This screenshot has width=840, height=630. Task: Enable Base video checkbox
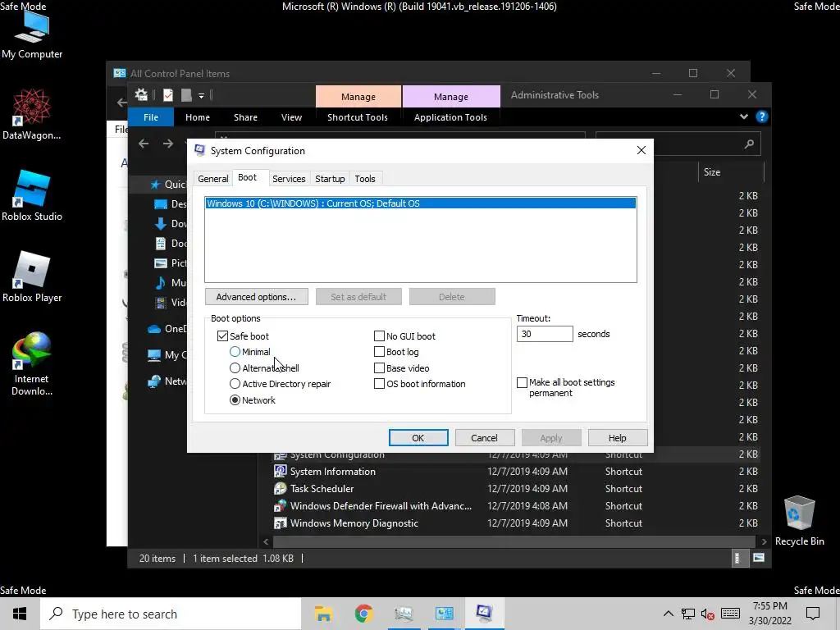[x=379, y=368]
